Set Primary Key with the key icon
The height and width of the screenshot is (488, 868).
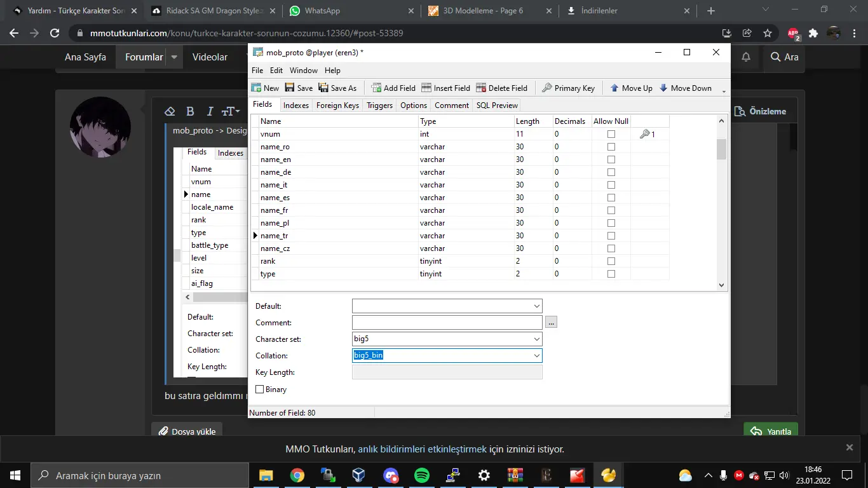547,88
